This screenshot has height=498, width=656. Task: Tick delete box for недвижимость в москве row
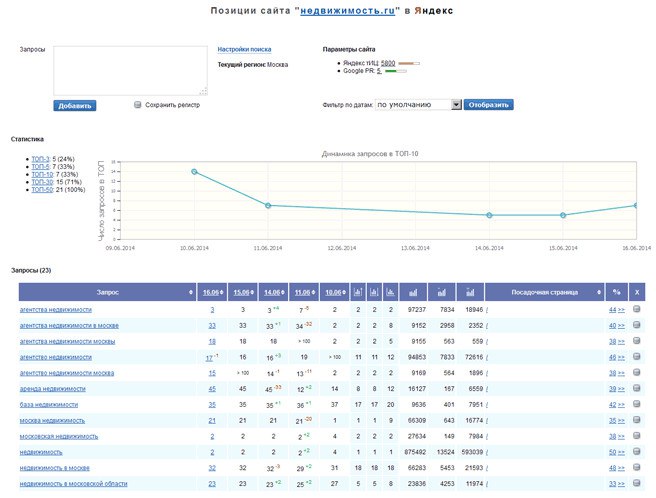(636, 467)
